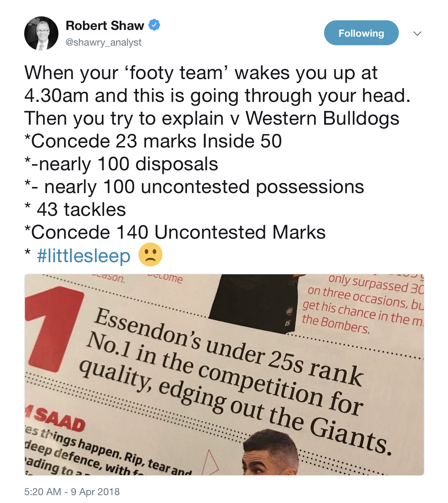Image resolution: width=448 pixels, height=503 pixels.
Task: Open the Robert Shaw display name
Action: click(x=105, y=26)
